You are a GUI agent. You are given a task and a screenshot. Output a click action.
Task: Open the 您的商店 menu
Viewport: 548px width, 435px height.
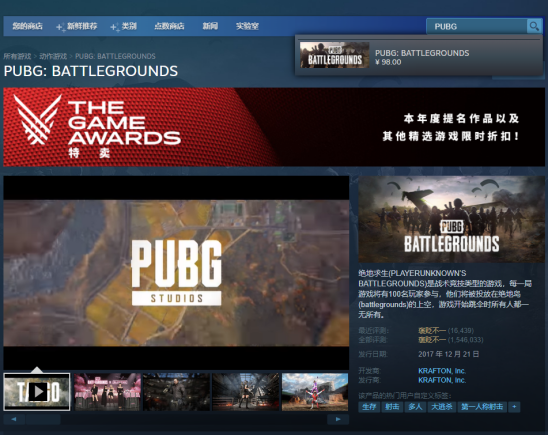(27, 26)
